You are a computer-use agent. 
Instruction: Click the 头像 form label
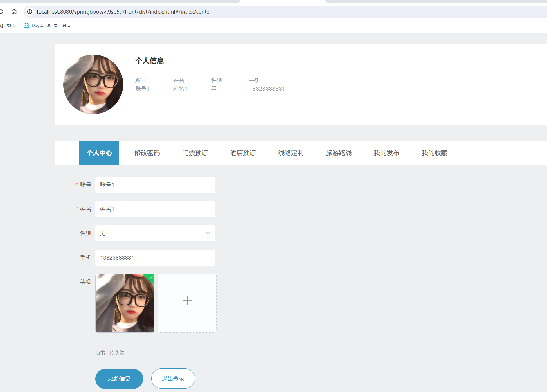[86, 282]
